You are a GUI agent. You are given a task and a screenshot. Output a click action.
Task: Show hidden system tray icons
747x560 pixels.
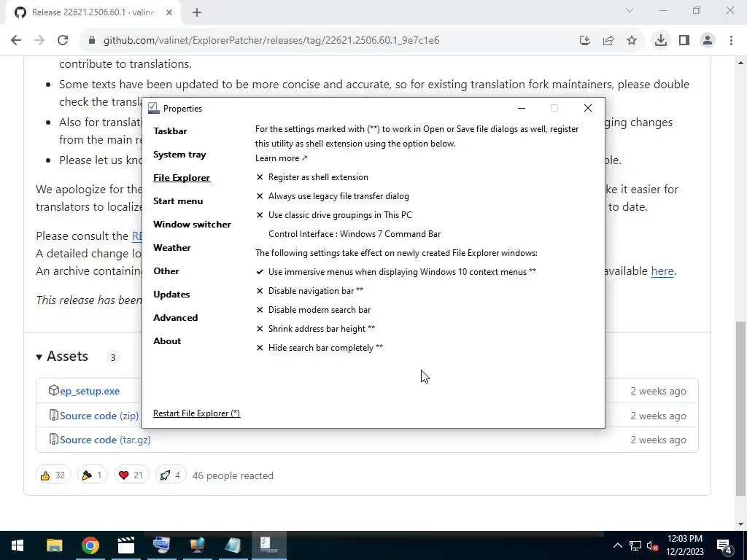pyautogui.click(x=617, y=545)
